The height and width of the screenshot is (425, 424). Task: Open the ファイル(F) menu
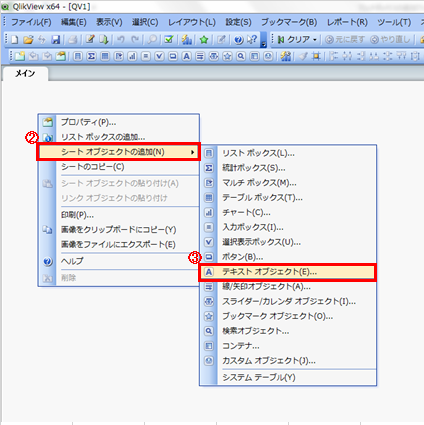click(32, 22)
